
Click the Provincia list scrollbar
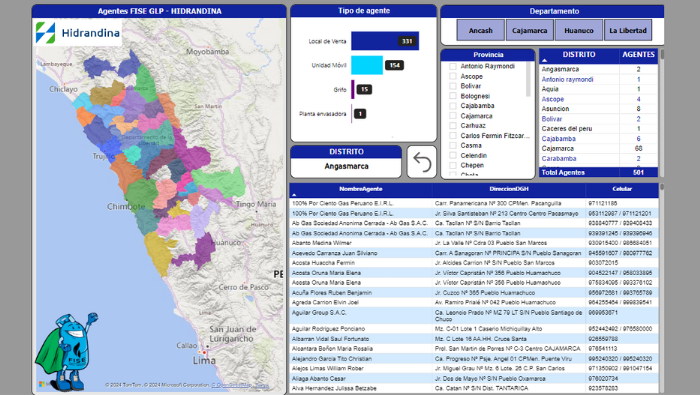tap(529, 79)
